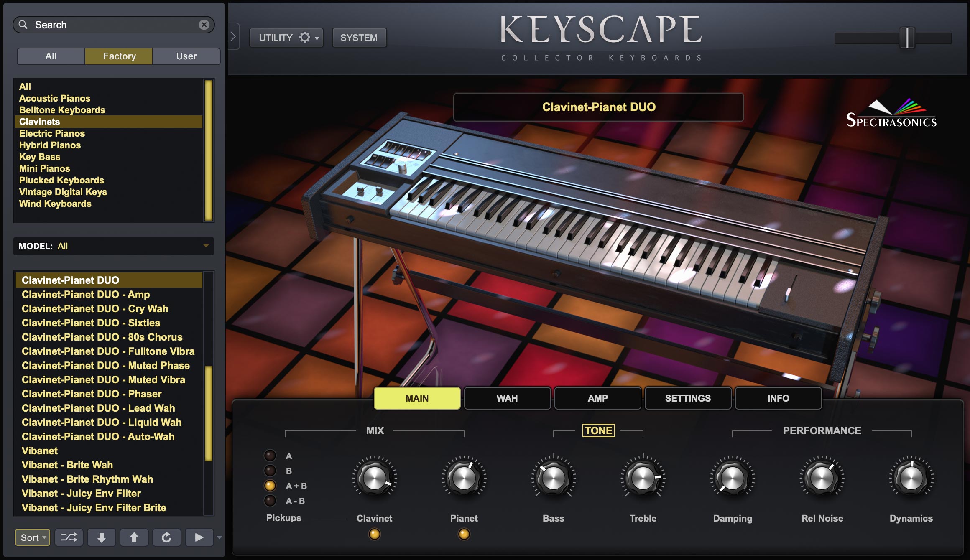
Task: Toggle the Clavinet enable LED
Action: [375, 534]
